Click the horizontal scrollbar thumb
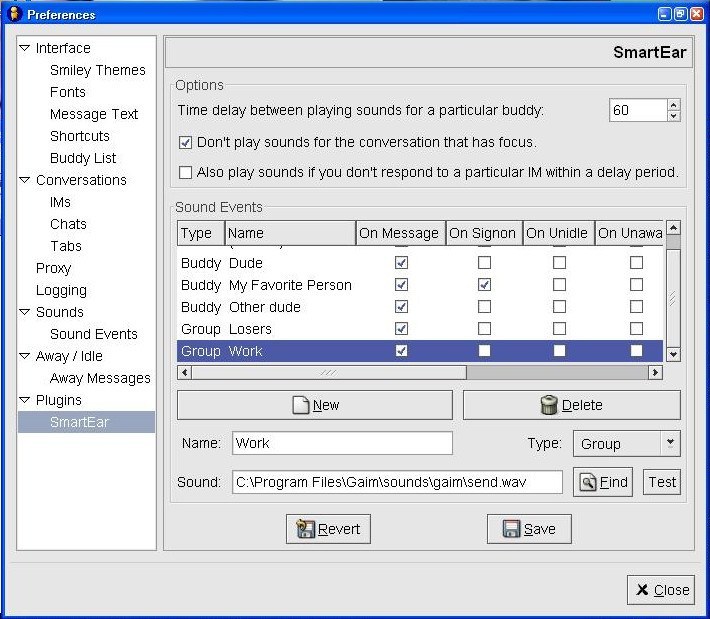 point(329,373)
